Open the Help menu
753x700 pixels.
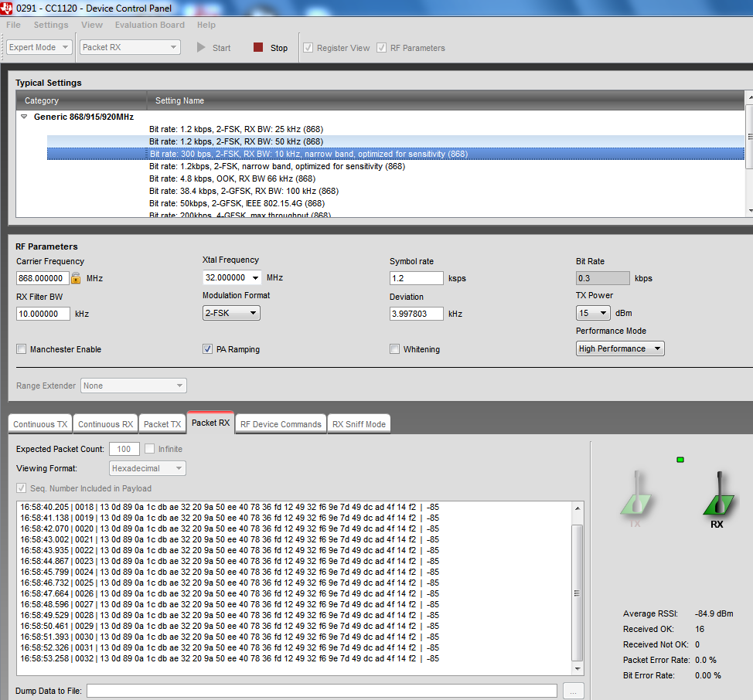206,25
